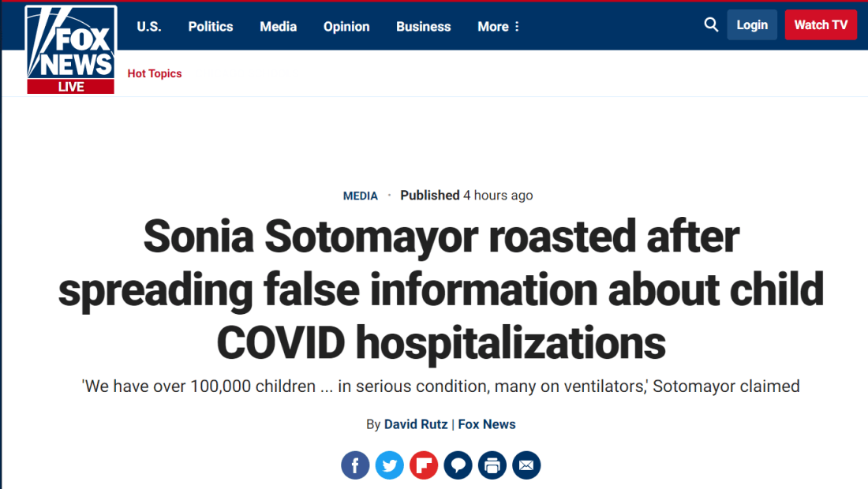Print the article using printer icon

[492, 465]
